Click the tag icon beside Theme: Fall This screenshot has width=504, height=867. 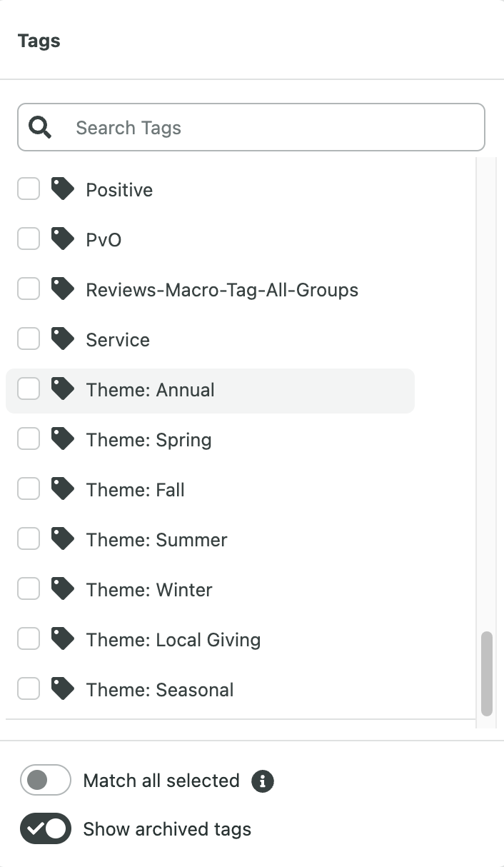tap(63, 489)
